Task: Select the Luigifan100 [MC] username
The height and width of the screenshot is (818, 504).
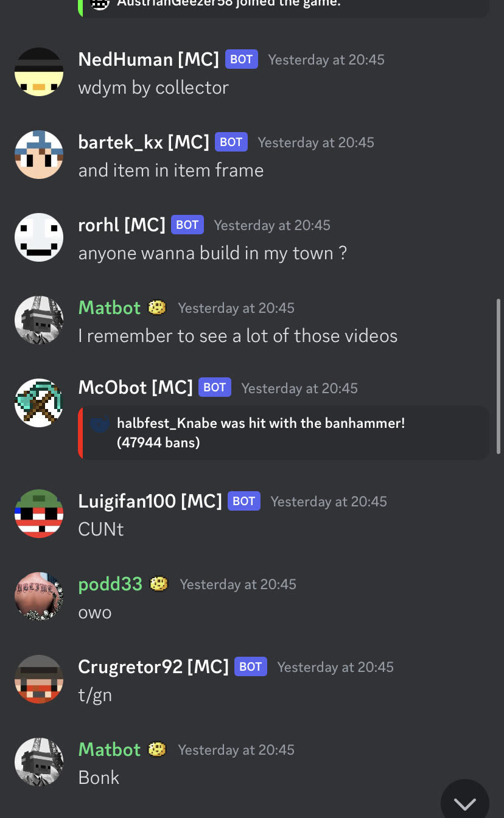Action: tap(150, 502)
